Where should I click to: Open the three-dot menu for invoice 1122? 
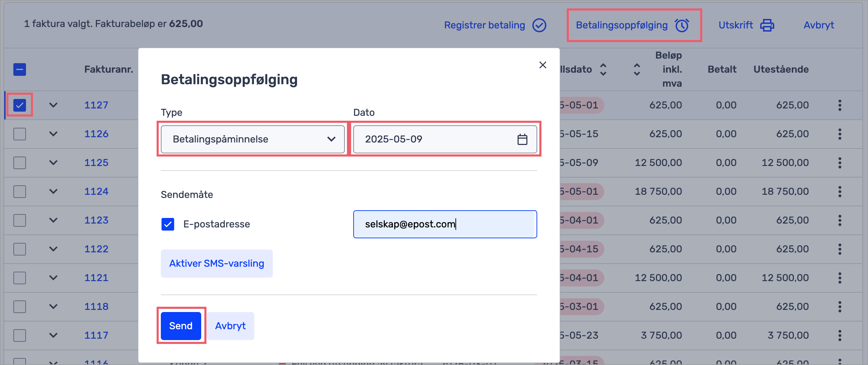click(840, 249)
